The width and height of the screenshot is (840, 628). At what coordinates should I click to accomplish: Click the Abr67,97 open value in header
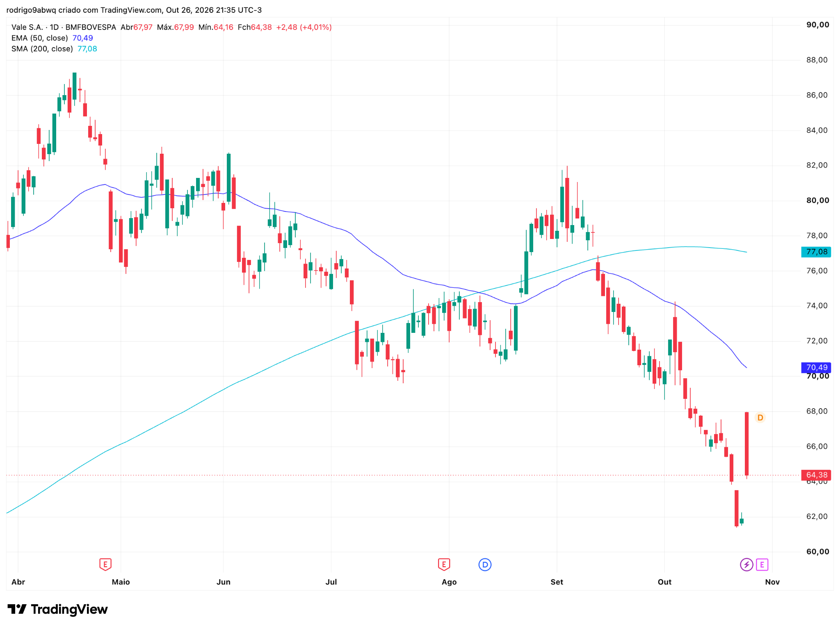coord(137,27)
